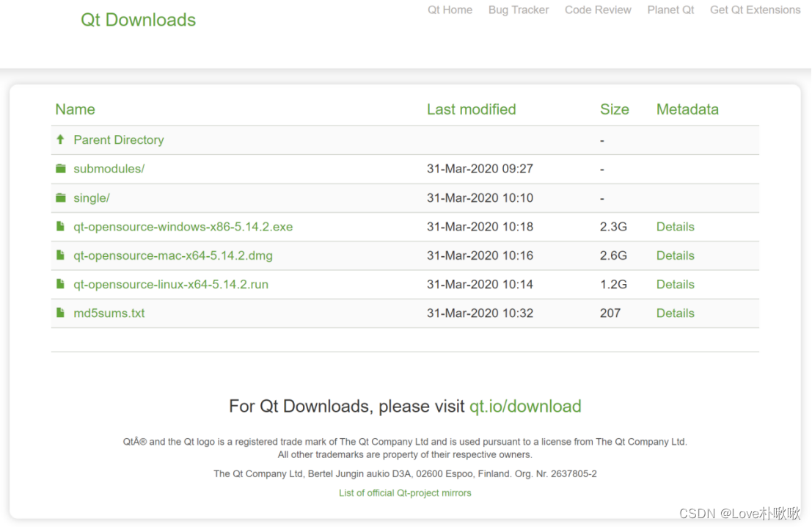Click the Metadata column header

(x=687, y=109)
